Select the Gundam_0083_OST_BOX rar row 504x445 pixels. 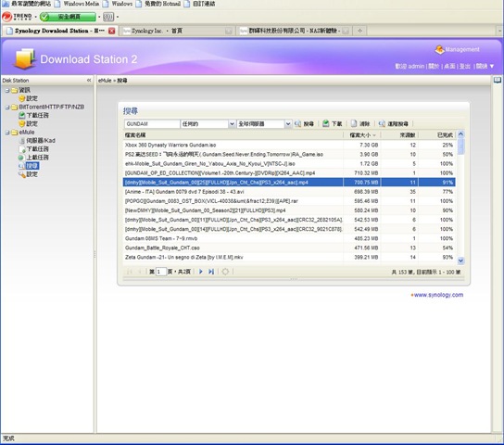click(289, 201)
